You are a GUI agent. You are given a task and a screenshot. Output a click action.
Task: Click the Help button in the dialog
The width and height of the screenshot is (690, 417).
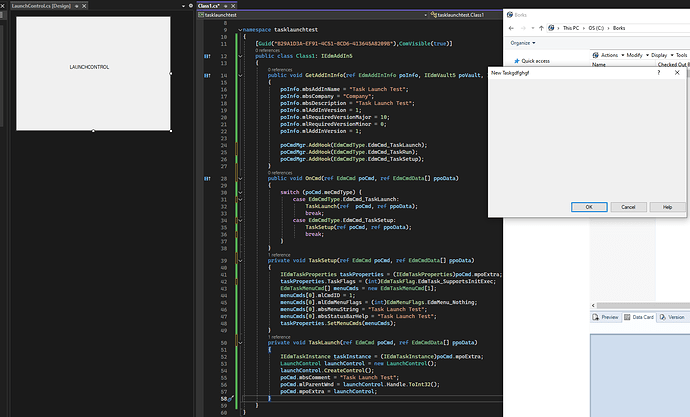click(667, 207)
